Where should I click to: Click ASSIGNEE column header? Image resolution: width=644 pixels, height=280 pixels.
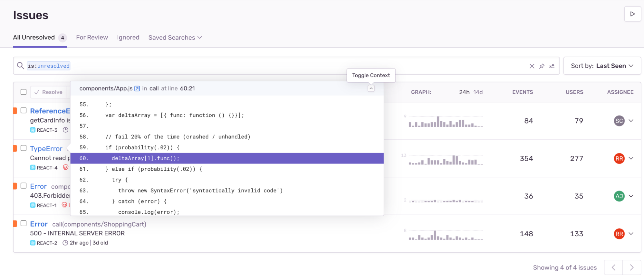click(x=620, y=92)
